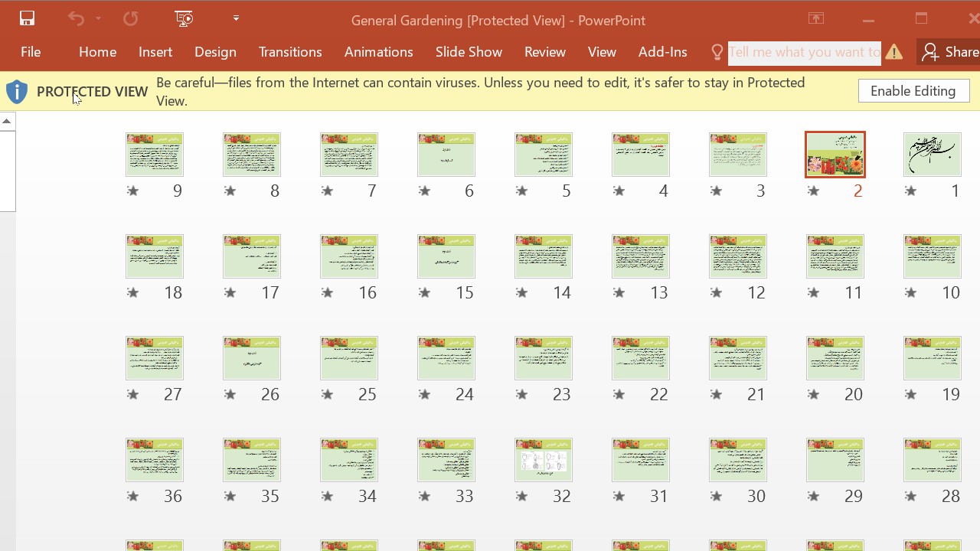The height and width of the screenshot is (551, 980).
Task: Open the Review ribbon tab
Action: [x=545, y=52]
